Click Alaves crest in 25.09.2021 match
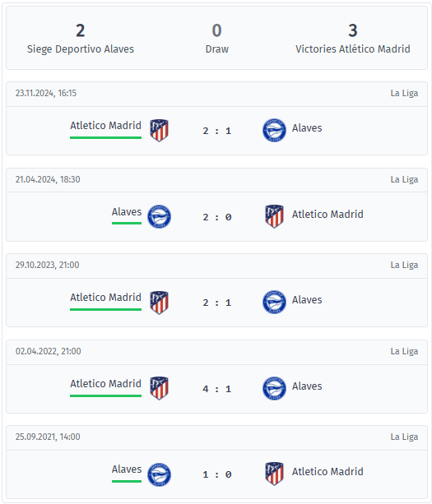The width and height of the screenshot is (432, 504). pyautogui.click(x=160, y=474)
